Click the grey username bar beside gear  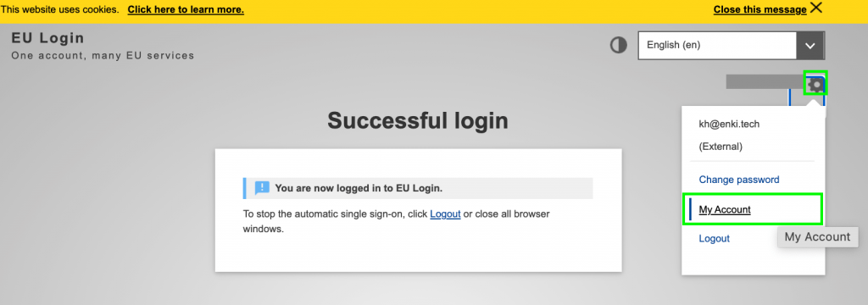point(765,82)
